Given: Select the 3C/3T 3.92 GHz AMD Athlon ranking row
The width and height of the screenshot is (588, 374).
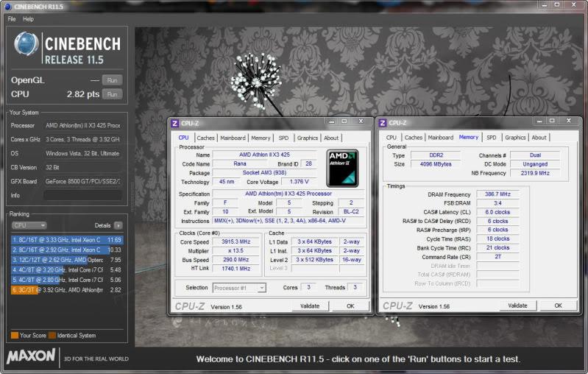Looking at the screenshot, I should click(x=67, y=290).
